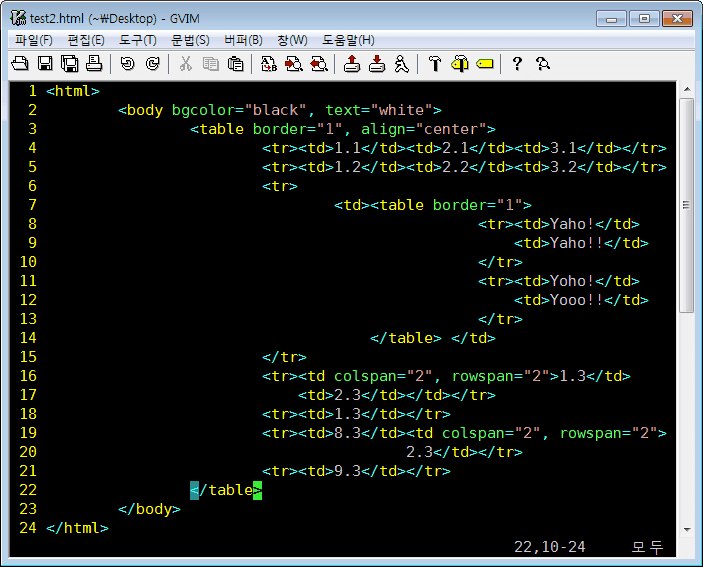
Task: Open the 창(W) menu
Action: tap(292, 40)
